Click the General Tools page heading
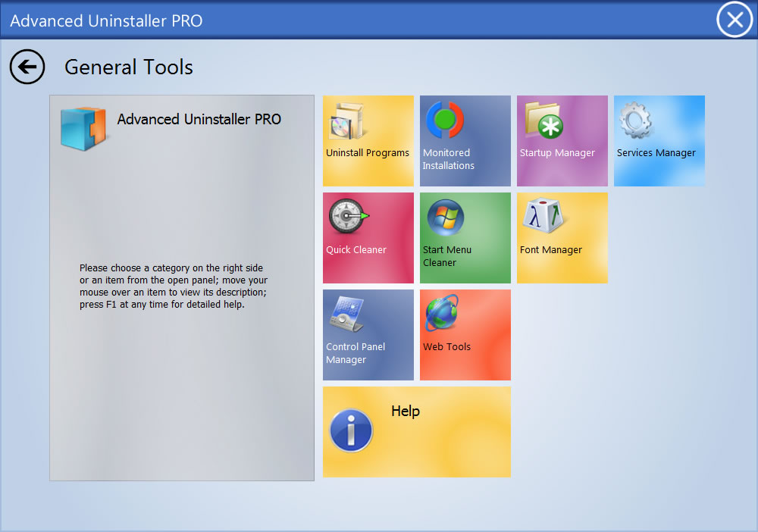Screen dimensions: 758x532 pos(129,67)
